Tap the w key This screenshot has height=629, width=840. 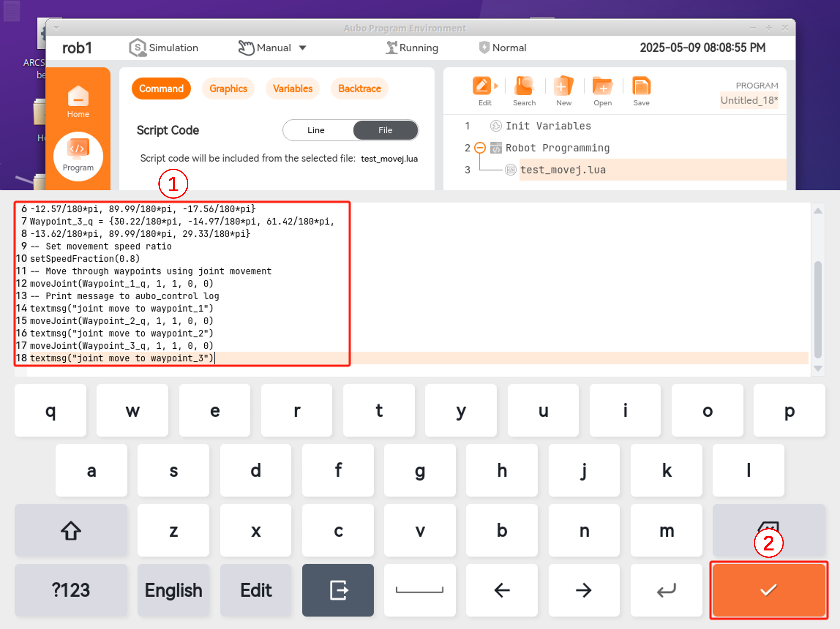click(132, 410)
